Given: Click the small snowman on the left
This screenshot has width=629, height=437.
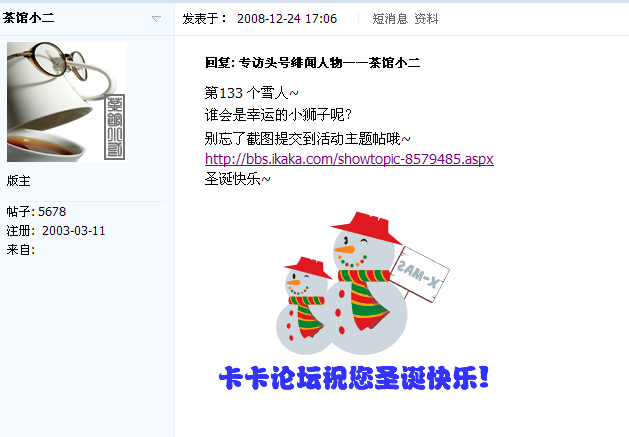Looking at the screenshot, I should pos(306,305).
